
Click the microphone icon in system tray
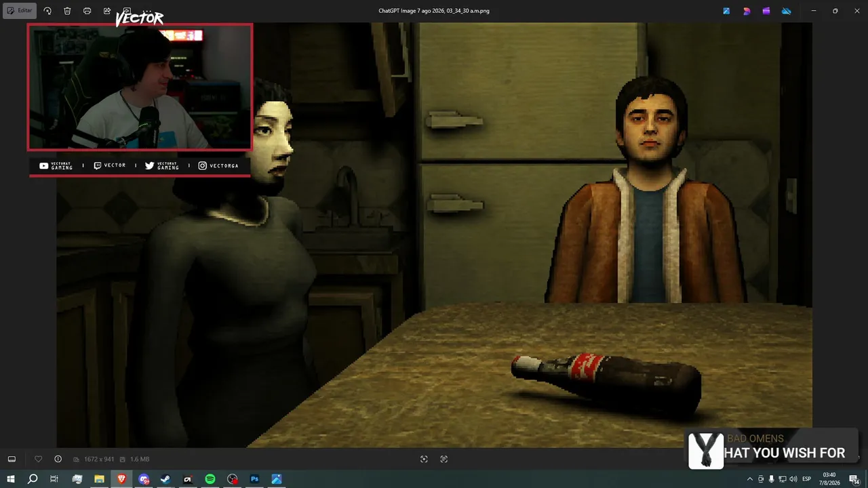pos(771,479)
